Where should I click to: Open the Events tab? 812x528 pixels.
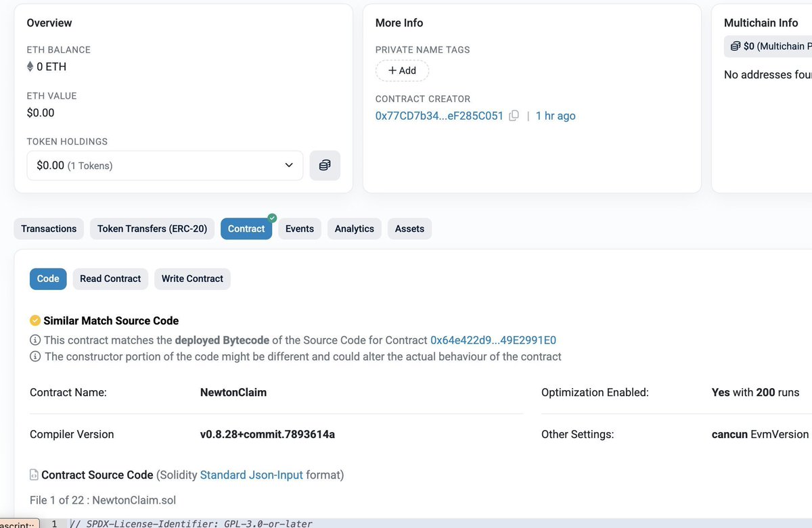[300, 229]
